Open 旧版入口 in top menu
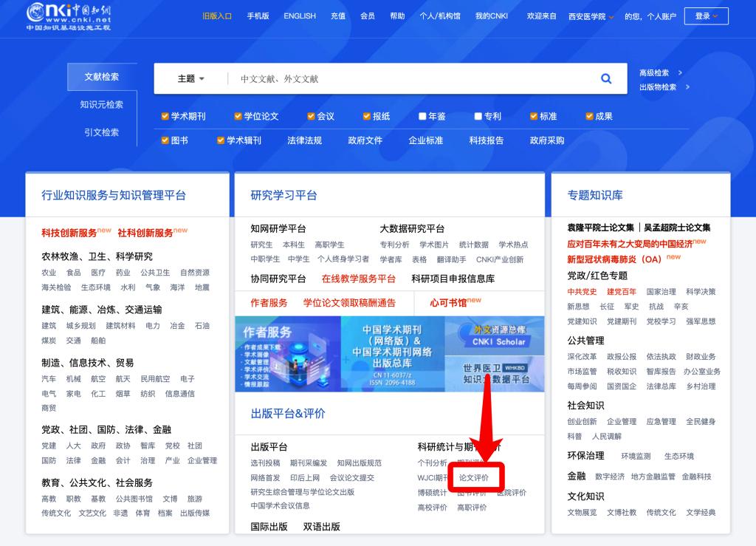756x546 pixels. tap(217, 16)
